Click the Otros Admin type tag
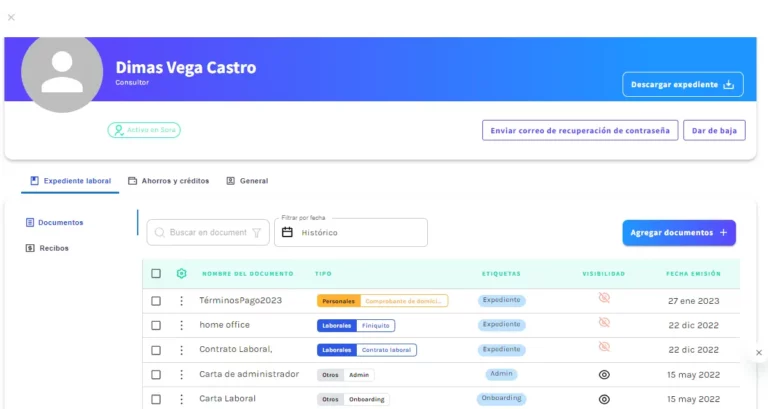 point(345,375)
